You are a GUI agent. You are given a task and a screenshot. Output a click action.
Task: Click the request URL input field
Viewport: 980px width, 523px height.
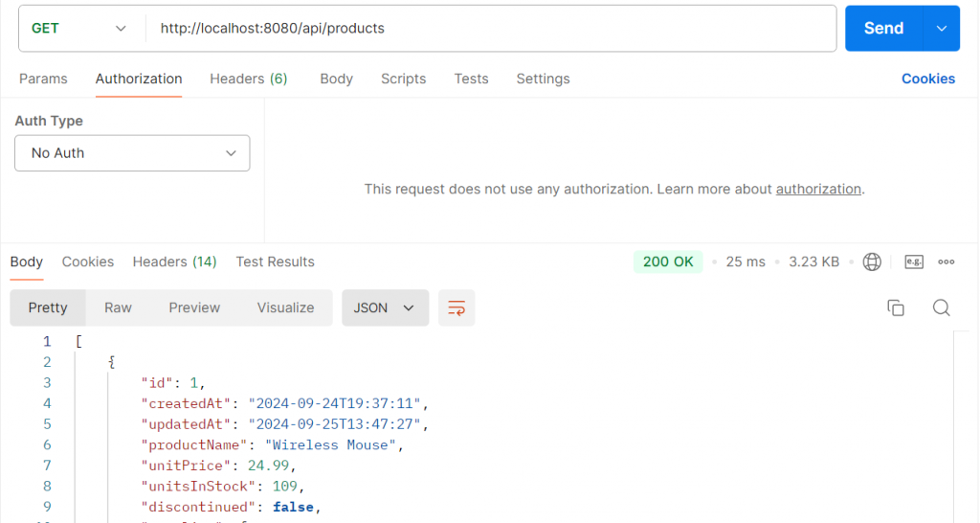[x=491, y=28]
